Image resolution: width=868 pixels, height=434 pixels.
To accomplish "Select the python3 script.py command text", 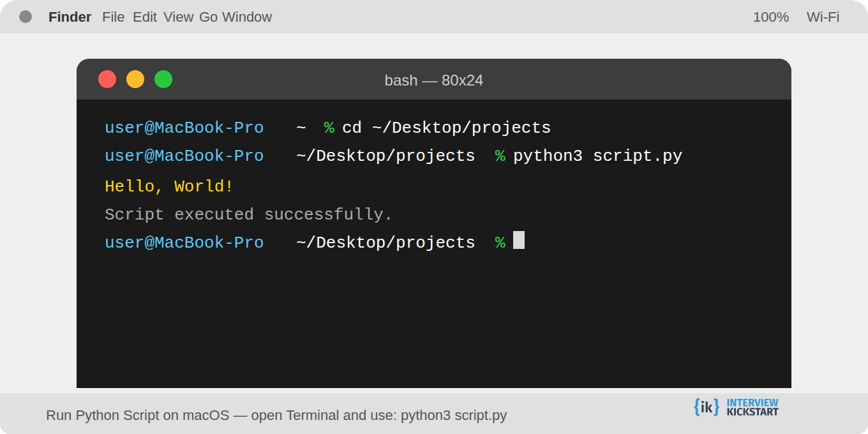I will 597,155.
